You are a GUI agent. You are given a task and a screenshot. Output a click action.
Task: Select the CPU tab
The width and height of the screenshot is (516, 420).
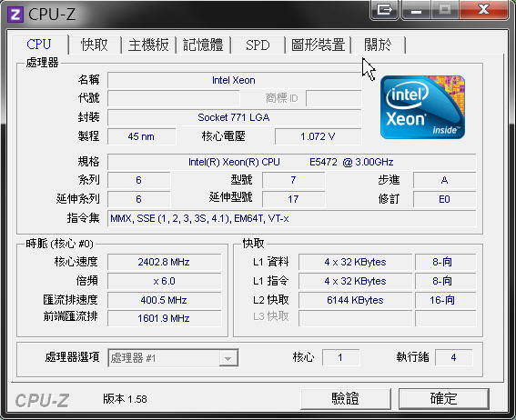pyautogui.click(x=39, y=45)
